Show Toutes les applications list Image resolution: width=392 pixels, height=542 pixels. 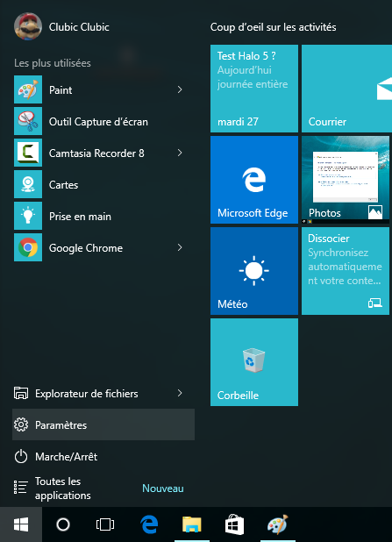(x=103, y=489)
